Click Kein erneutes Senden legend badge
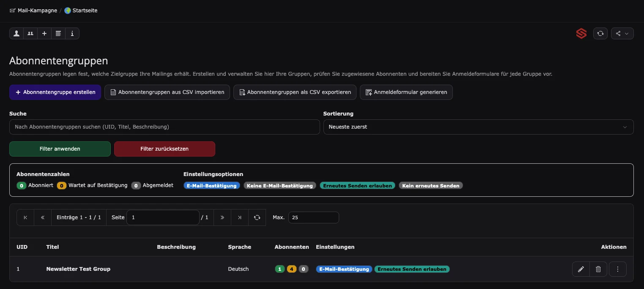The image size is (644, 289). [x=431, y=186]
